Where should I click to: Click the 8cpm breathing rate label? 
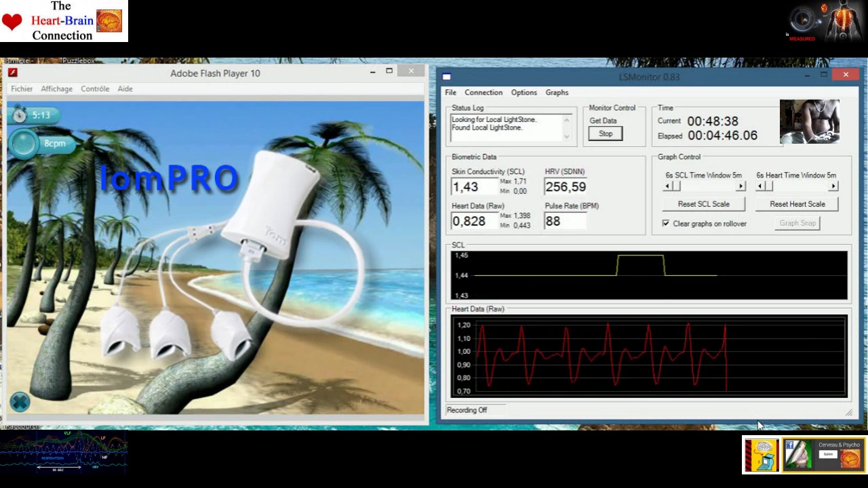[x=55, y=144]
